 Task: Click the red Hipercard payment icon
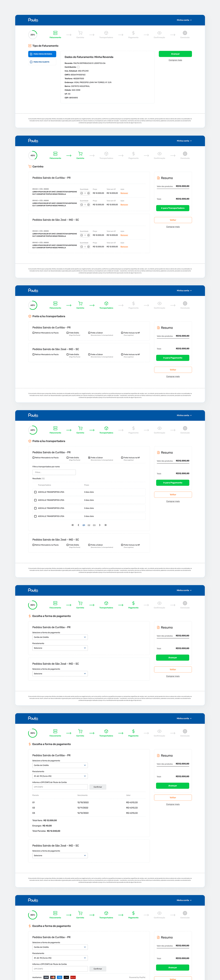click(73, 977)
